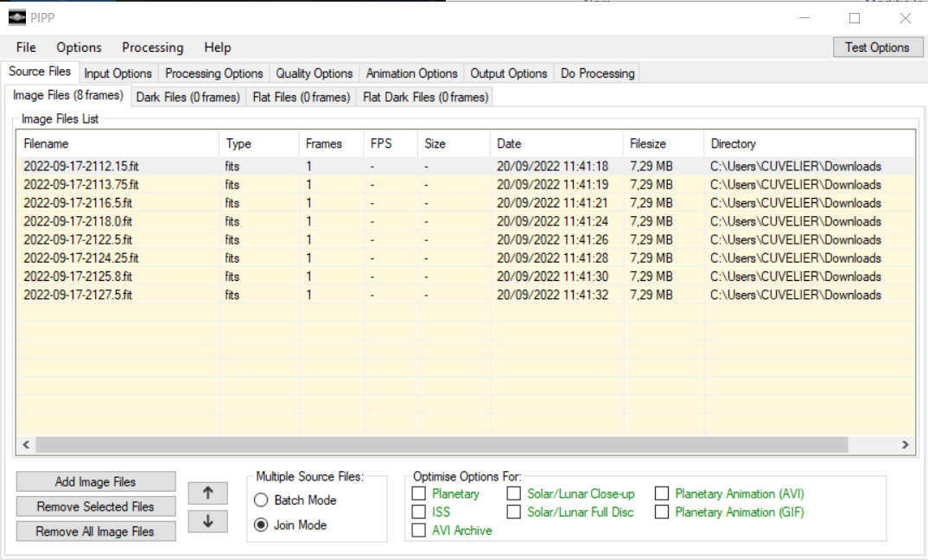Viewport: 928px width, 560px height.
Task: Switch to the Source Files tab
Action: (x=40, y=72)
